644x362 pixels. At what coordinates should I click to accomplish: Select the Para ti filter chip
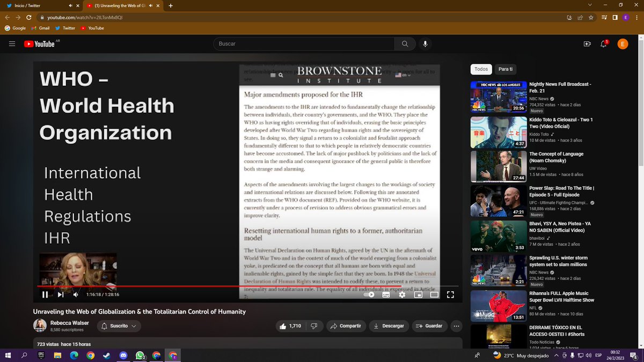506,69
